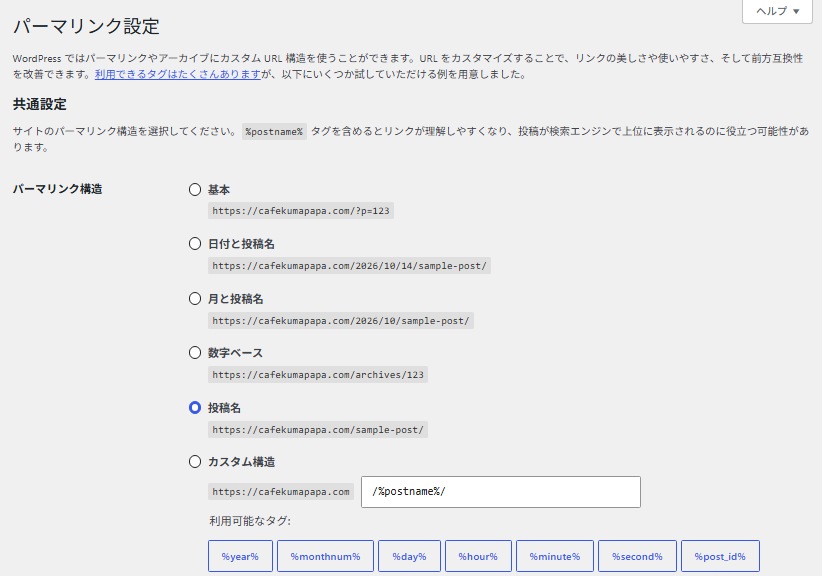Click the URL example https://cafekumapapa.com/?p=123
Viewport: 822px width, 576px height.
[301, 211]
